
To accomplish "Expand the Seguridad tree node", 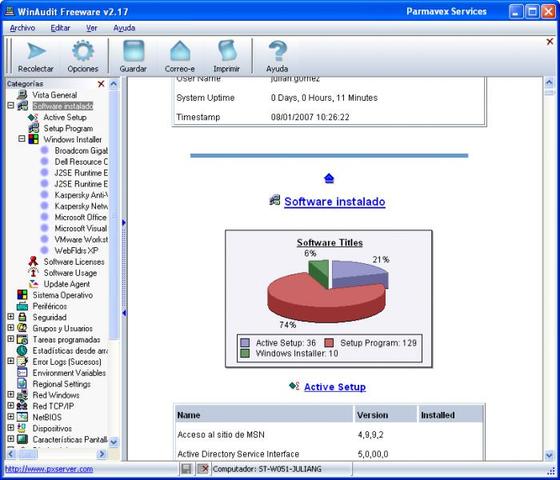I will (11, 316).
